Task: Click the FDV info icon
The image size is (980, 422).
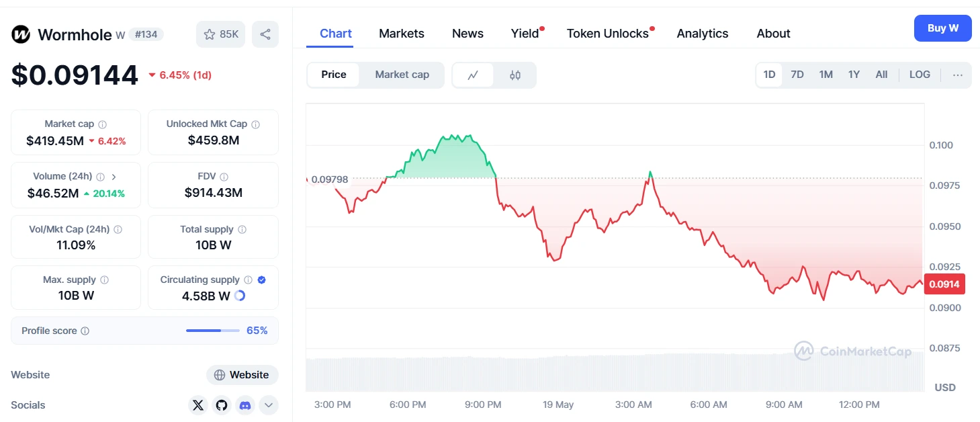Action: pos(224,177)
